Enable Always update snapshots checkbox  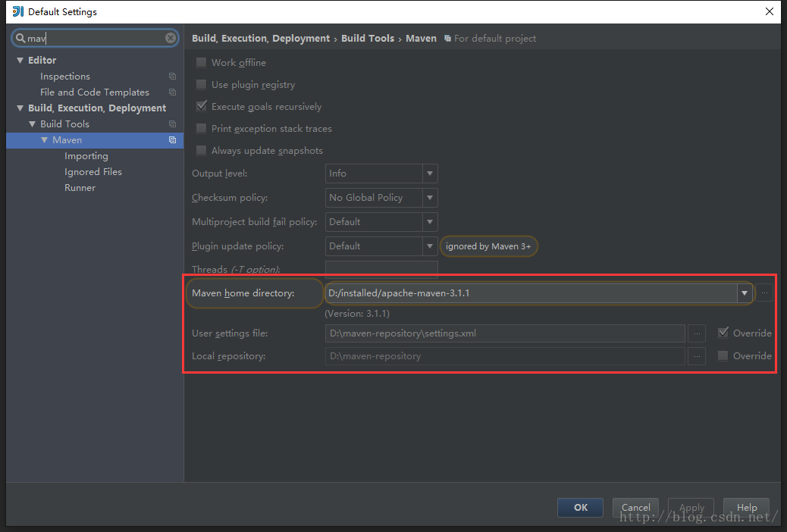pyautogui.click(x=201, y=151)
